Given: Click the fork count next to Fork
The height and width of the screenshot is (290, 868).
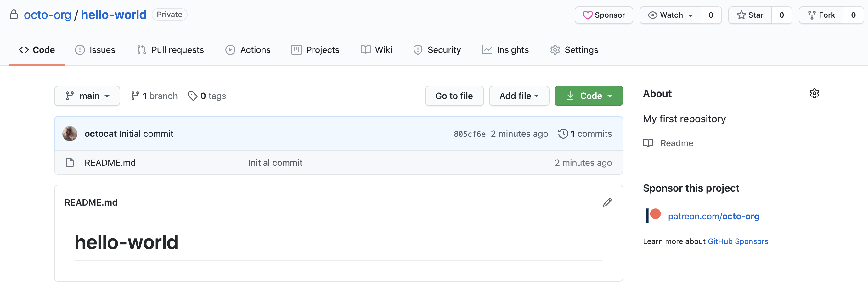Looking at the screenshot, I should point(853,15).
